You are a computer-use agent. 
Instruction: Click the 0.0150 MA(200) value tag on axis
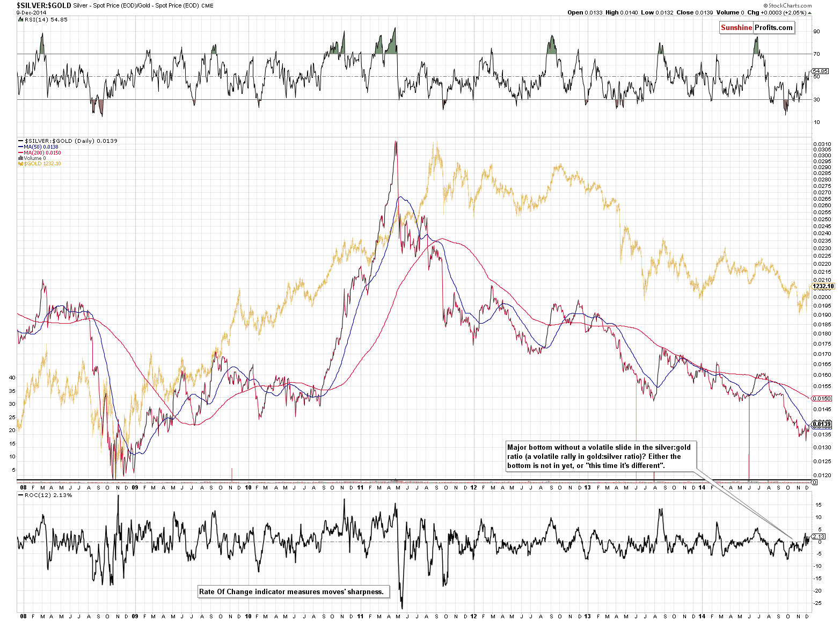(x=822, y=399)
